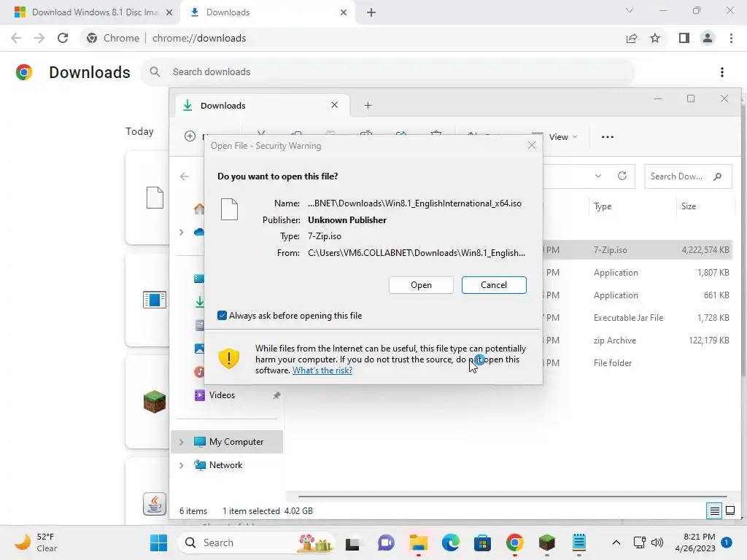
Task: Open Downloads page more actions menu
Action: point(722,72)
